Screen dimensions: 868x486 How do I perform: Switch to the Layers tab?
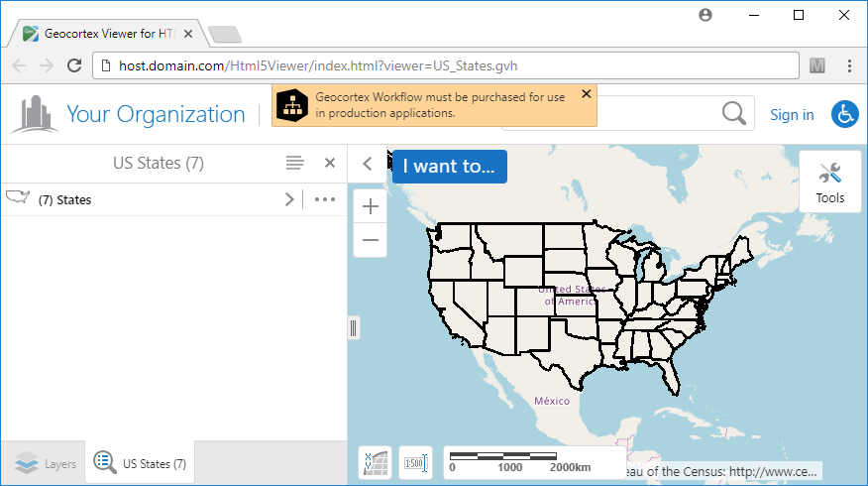click(x=46, y=463)
